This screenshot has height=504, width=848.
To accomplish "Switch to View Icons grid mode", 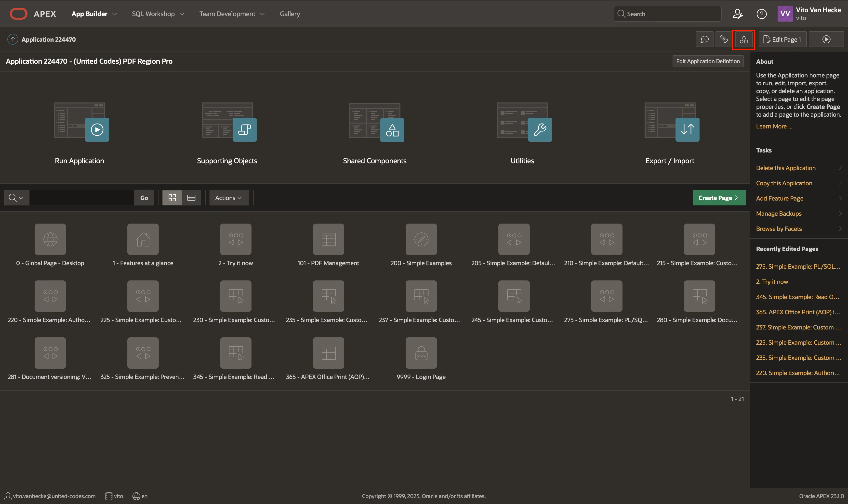I will pyautogui.click(x=172, y=198).
